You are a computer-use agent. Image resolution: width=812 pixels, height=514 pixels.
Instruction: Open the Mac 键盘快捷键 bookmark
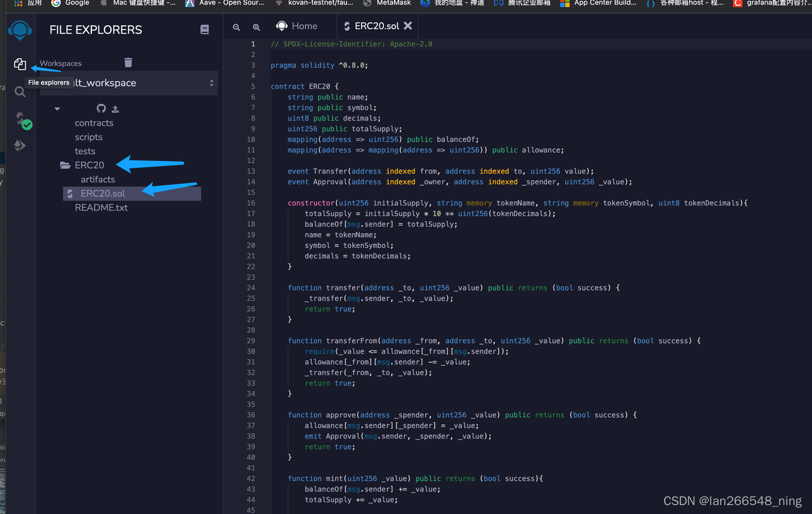138,3
